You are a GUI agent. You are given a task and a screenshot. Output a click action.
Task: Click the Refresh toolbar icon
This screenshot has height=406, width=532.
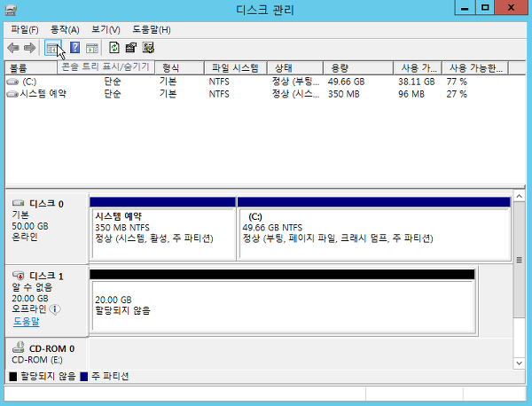114,48
